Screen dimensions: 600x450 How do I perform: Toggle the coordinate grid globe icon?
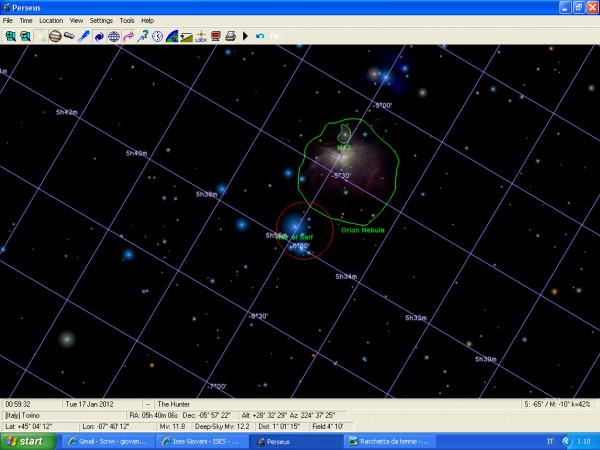(x=114, y=36)
